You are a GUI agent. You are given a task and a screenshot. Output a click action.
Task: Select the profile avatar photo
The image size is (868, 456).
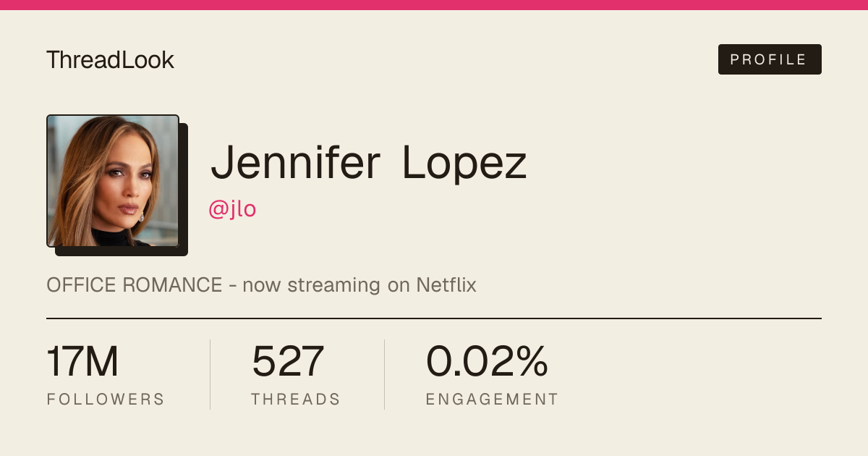(x=113, y=181)
